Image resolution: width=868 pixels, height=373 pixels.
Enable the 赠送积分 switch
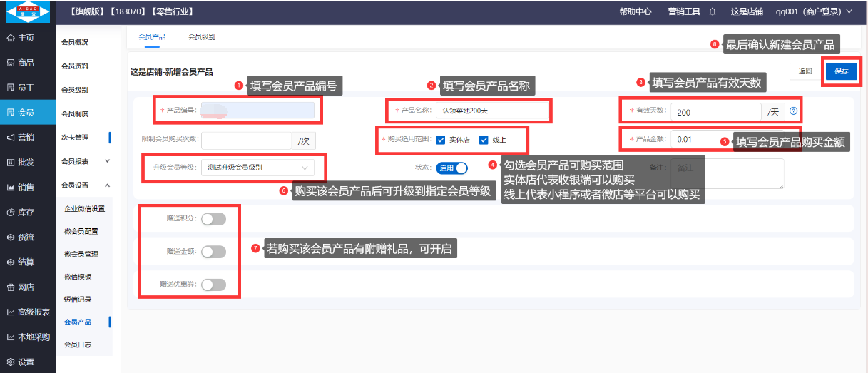213,219
